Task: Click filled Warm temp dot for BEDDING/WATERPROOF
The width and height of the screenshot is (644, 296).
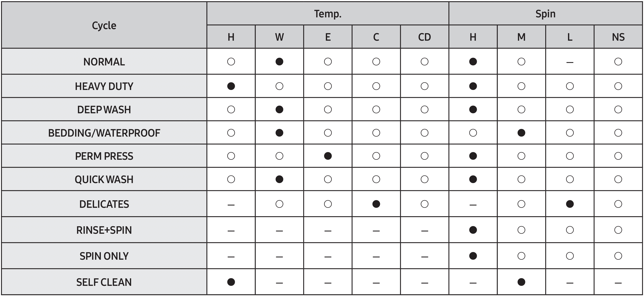Action: coord(279,133)
